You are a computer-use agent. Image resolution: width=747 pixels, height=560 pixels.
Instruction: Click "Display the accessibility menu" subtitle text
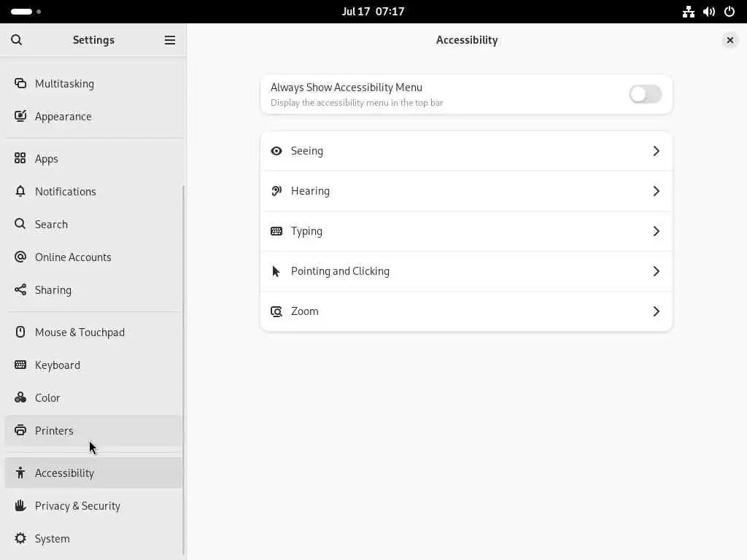(x=357, y=103)
